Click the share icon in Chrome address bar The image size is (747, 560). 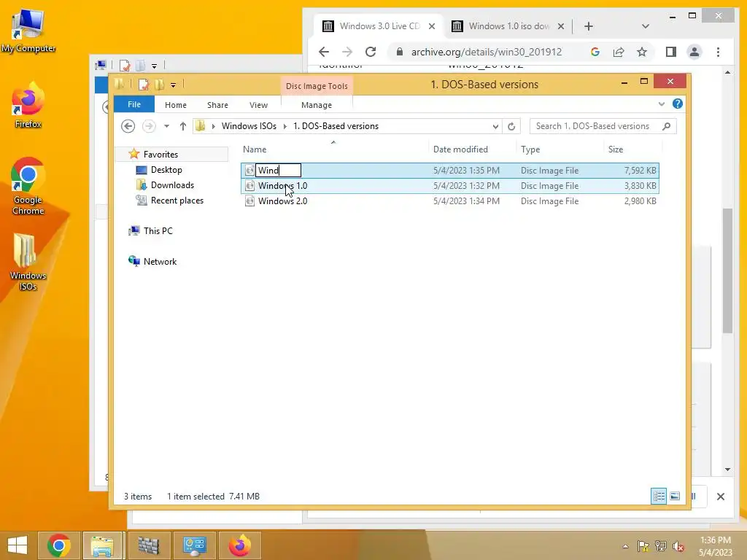click(x=619, y=52)
